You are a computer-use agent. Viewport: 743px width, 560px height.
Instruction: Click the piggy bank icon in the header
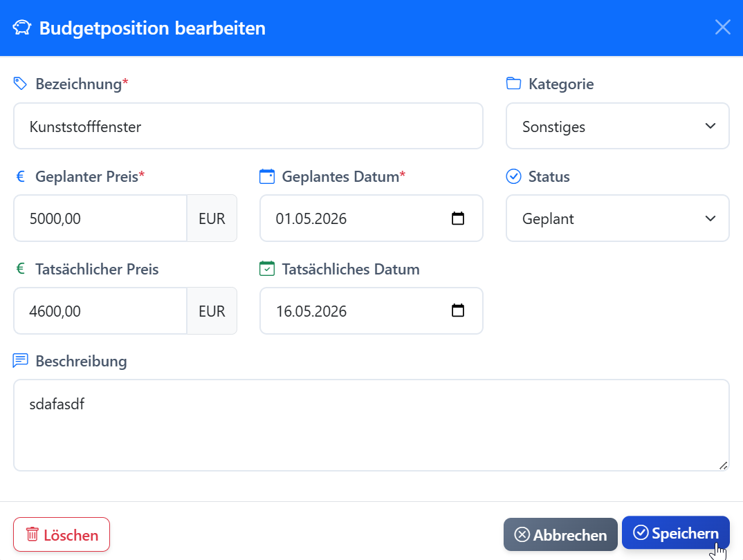21,27
